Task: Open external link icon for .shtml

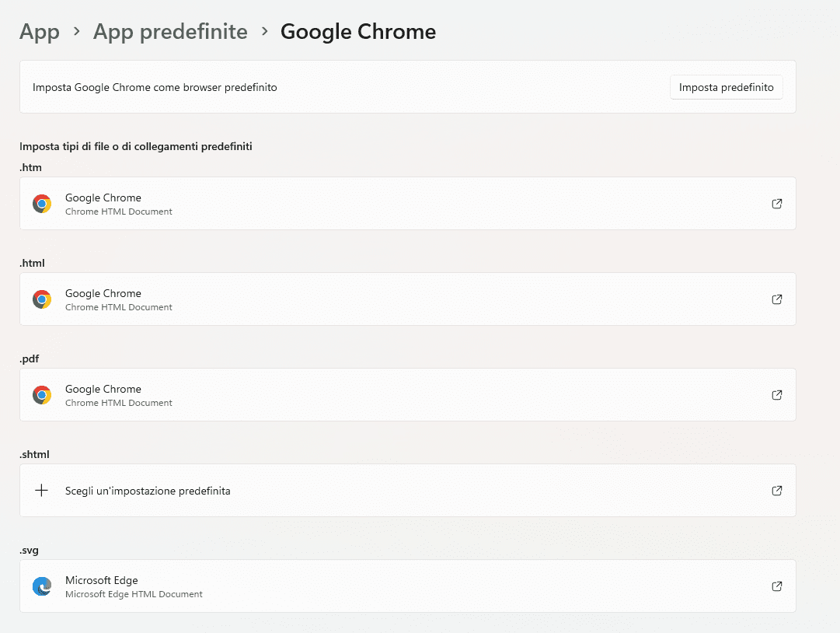Action: point(776,491)
